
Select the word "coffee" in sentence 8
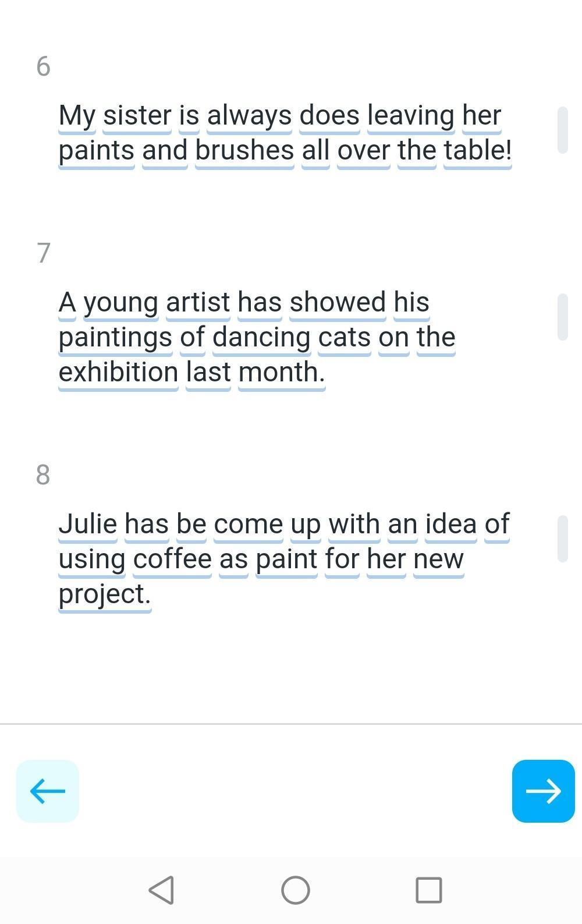(x=172, y=559)
